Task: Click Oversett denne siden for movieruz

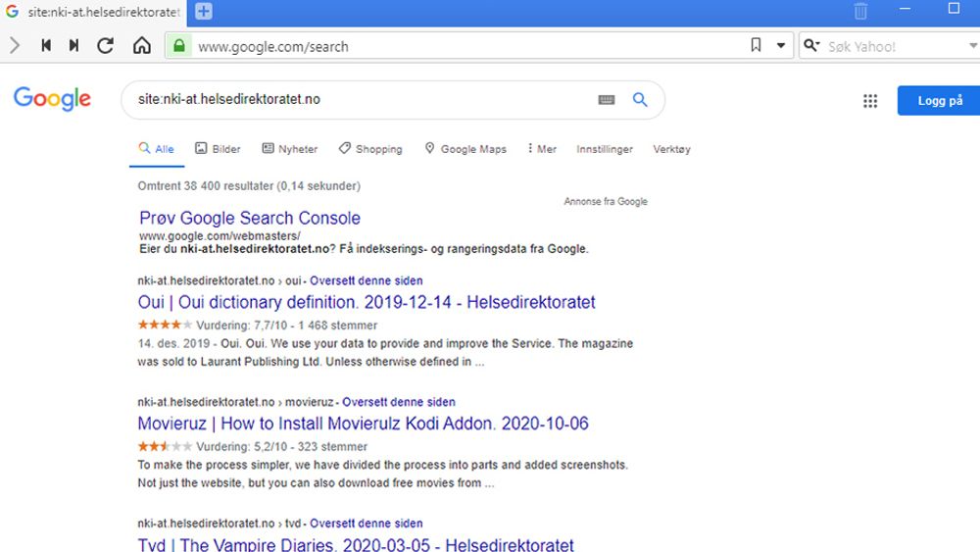Action: coord(399,402)
